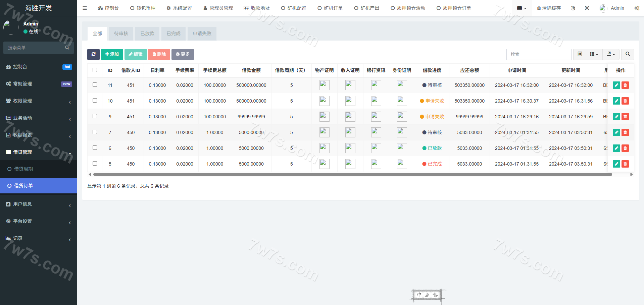Open the settings gears icon at top right
The image size is (644, 305).
pyautogui.click(x=637, y=8)
